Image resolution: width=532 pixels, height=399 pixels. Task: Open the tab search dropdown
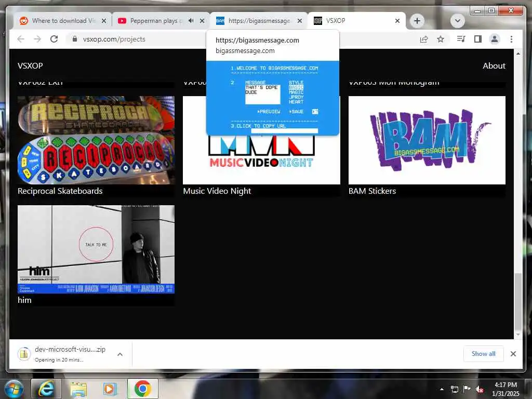tap(457, 21)
